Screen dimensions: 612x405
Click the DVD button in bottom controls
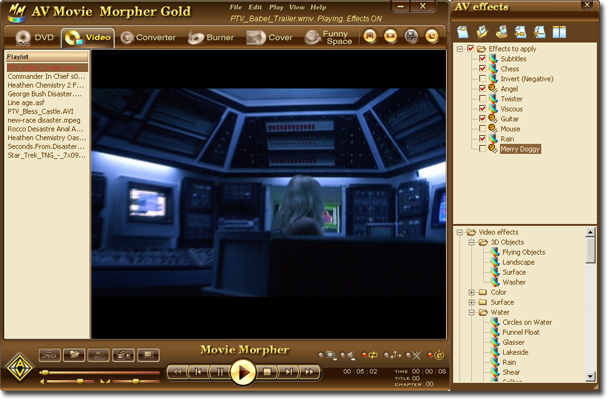point(50,355)
